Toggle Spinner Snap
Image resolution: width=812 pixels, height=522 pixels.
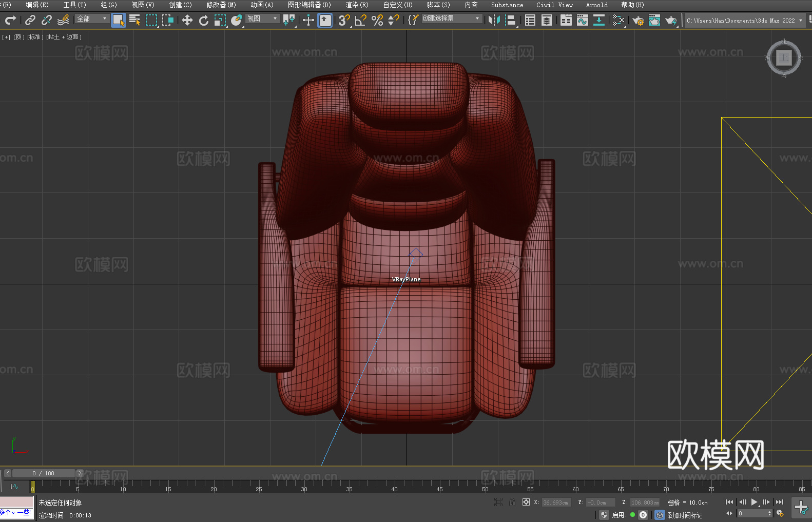pos(394,20)
